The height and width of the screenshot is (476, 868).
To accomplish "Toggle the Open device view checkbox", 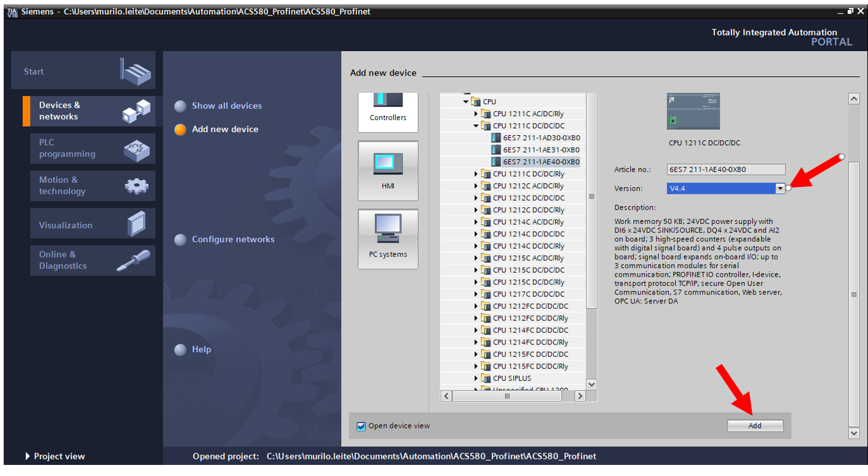I will [x=361, y=426].
